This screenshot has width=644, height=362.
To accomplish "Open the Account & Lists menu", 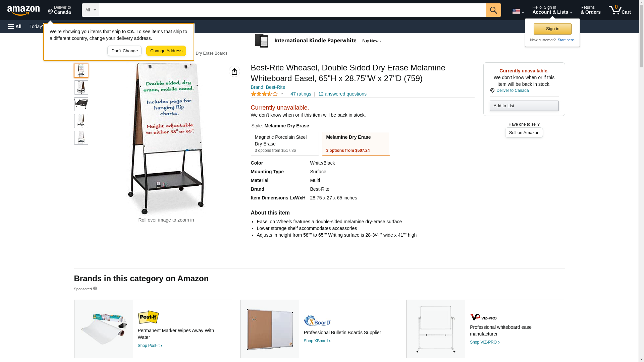I will pyautogui.click(x=552, y=10).
